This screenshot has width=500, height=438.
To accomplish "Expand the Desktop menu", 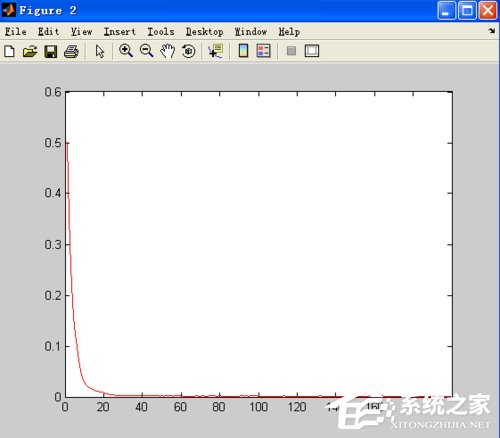I will coord(204,32).
